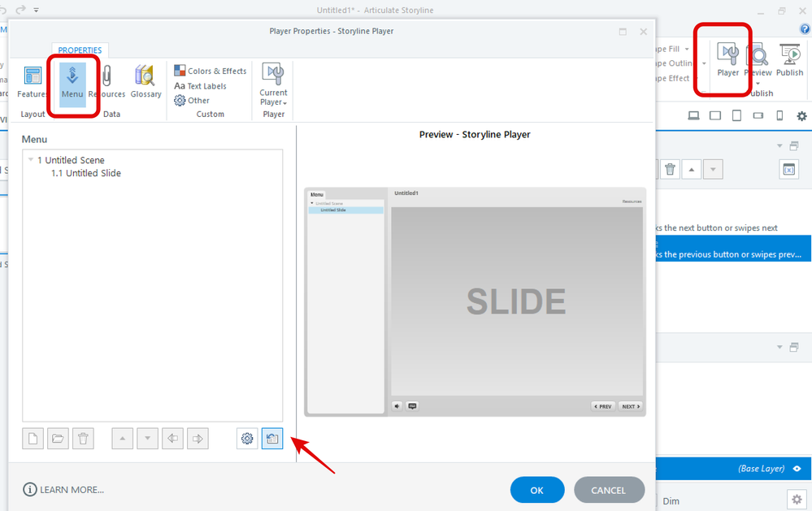Select the swipes previous trigger row
The height and width of the screenshot is (511, 812).
734,249
